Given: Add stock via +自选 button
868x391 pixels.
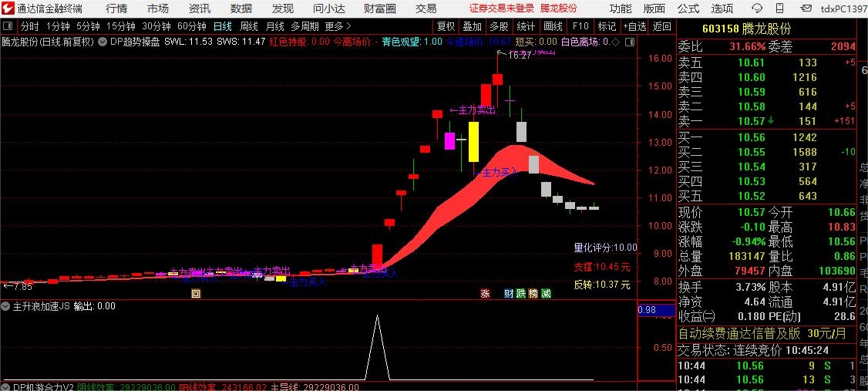Looking at the screenshot, I should (634, 26).
